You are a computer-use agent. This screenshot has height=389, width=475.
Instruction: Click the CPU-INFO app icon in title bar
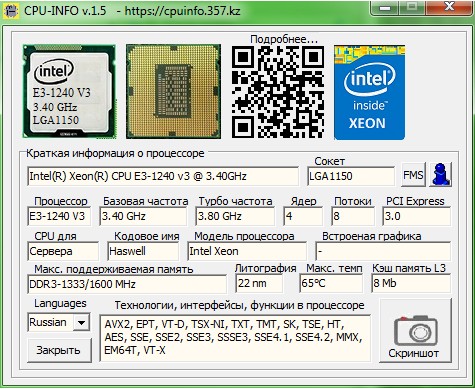(x=11, y=11)
